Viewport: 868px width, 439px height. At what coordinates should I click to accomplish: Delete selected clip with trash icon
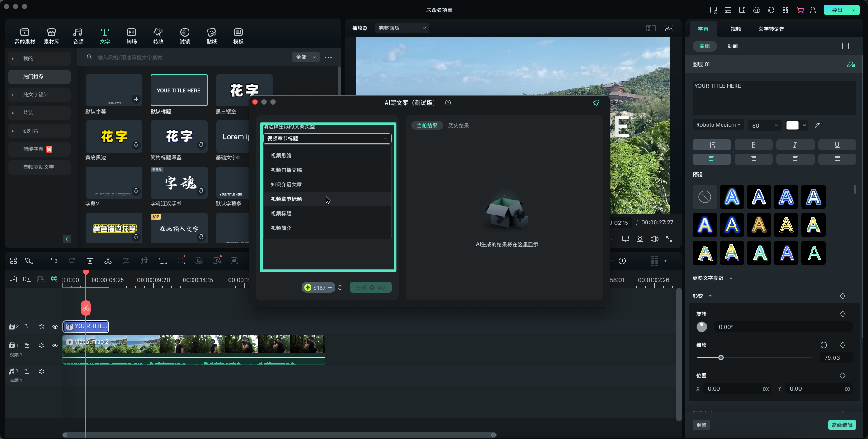click(x=90, y=261)
